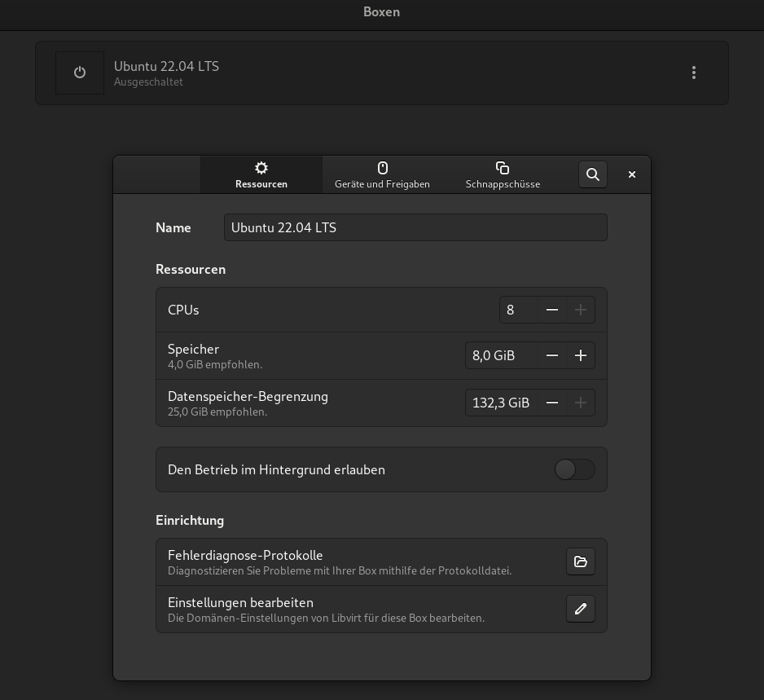764x700 pixels.
Task: Click the power icon thumbnail of Ubuntu box
Action: [x=80, y=73]
